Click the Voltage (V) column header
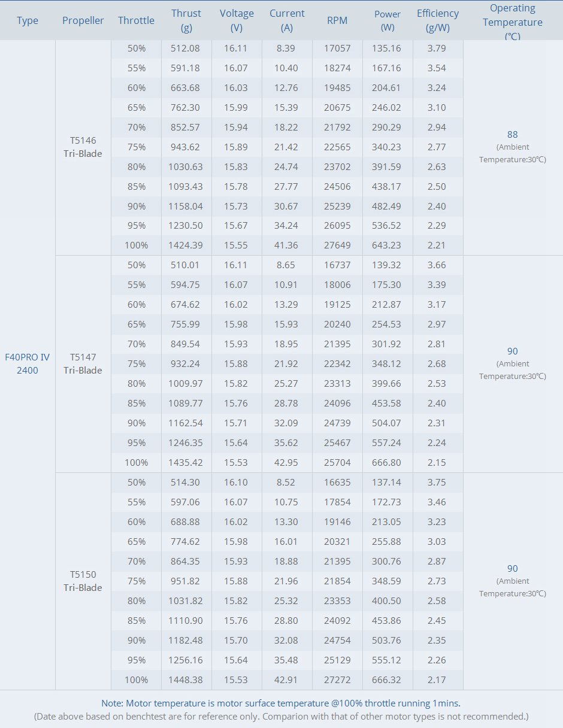The height and width of the screenshot is (728, 563). [x=237, y=20]
